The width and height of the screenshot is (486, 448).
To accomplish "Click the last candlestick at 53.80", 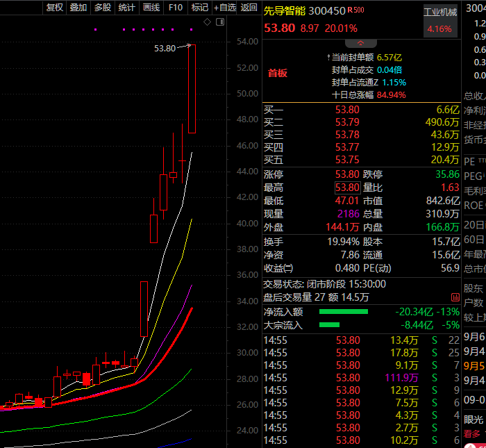I will (x=192, y=89).
